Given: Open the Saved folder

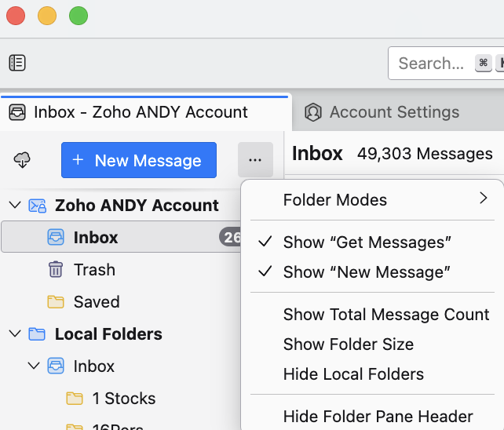Looking at the screenshot, I should [x=96, y=302].
